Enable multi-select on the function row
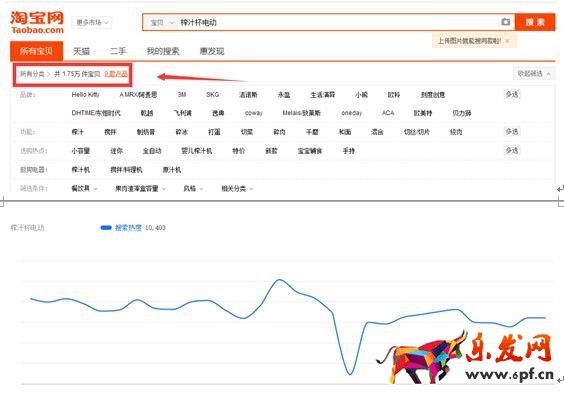 512,132
